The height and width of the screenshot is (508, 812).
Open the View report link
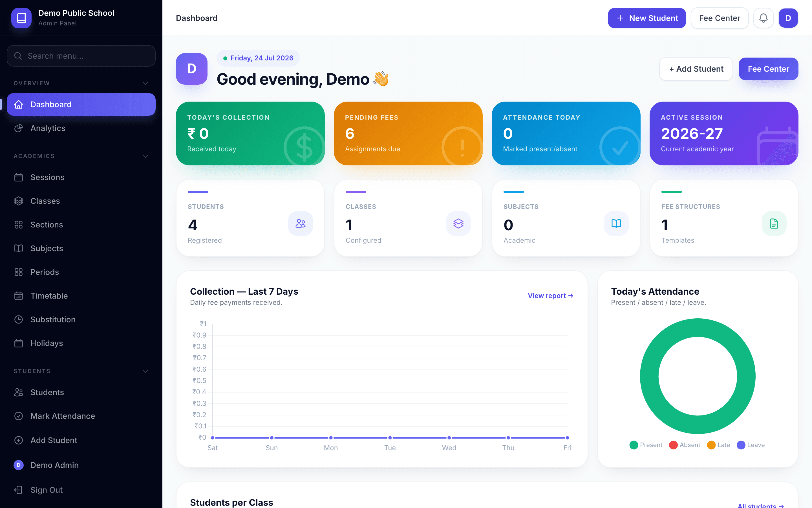(550, 296)
